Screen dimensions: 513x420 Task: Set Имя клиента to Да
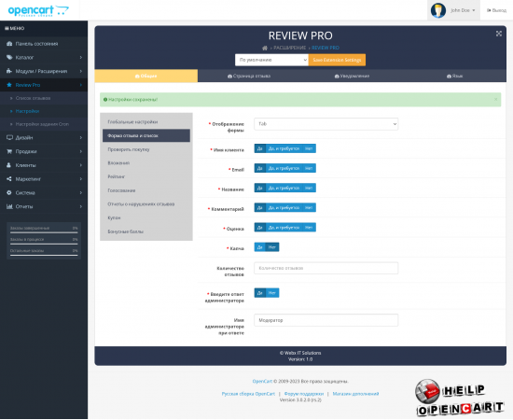tap(260, 148)
